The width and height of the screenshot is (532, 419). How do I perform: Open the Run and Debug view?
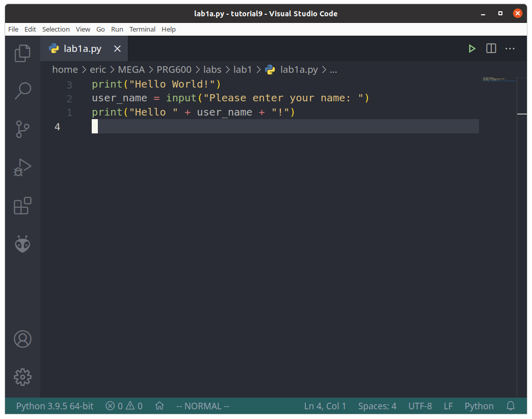pos(22,167)
